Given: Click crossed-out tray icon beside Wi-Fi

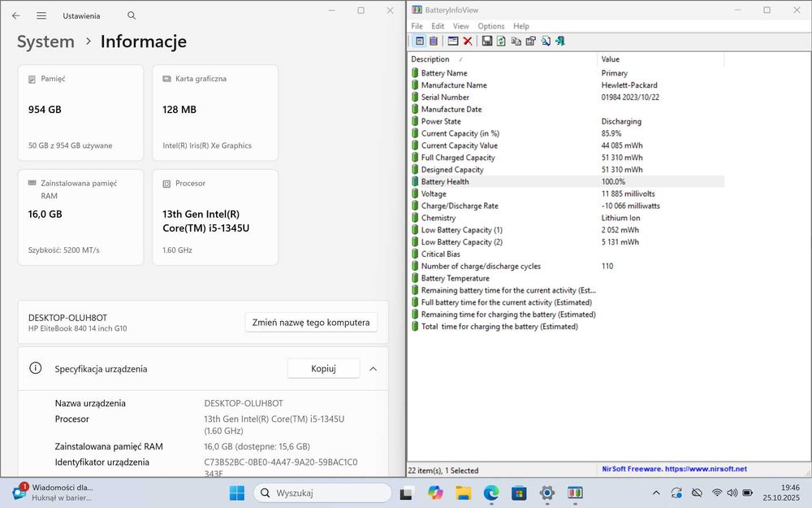Looking at the screenshot, I should coord(697,493).
